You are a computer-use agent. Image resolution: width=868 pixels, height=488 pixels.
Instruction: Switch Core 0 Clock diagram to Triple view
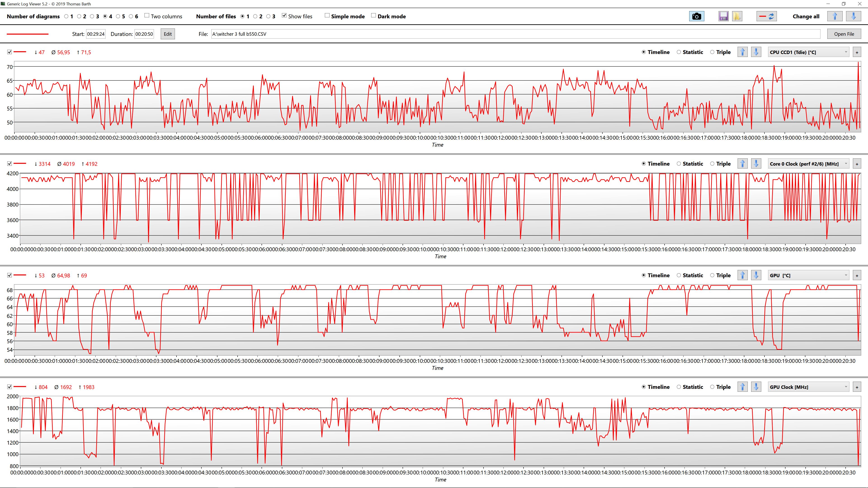click(x=712, y=164)
